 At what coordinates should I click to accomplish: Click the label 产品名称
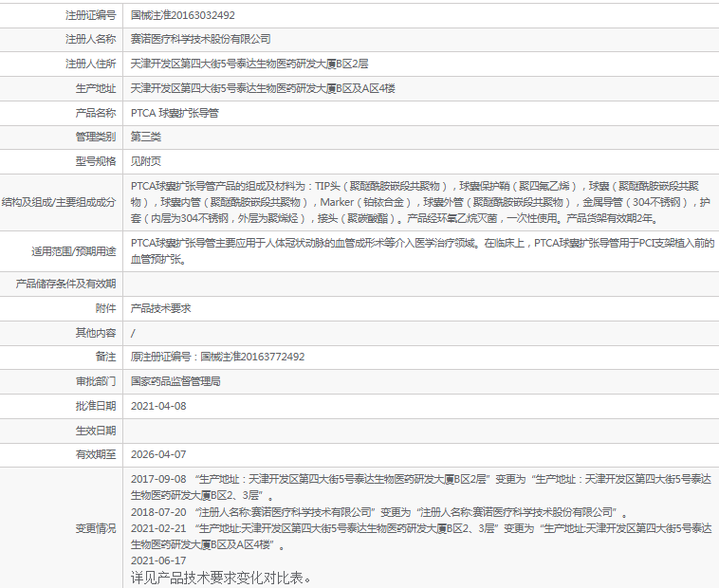(96, 113)
